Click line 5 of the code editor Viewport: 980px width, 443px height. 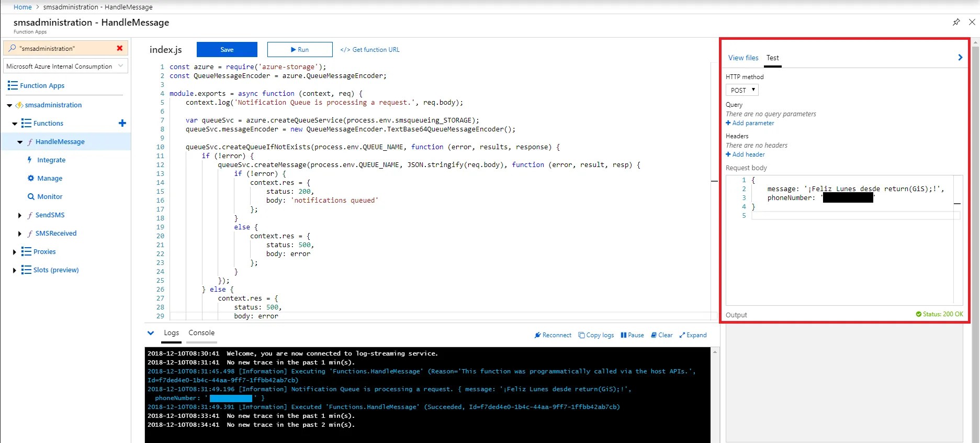coord(324,103)
